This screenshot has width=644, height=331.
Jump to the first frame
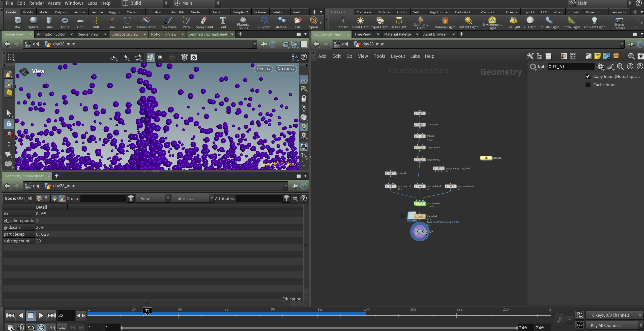[x=10, y=315]
